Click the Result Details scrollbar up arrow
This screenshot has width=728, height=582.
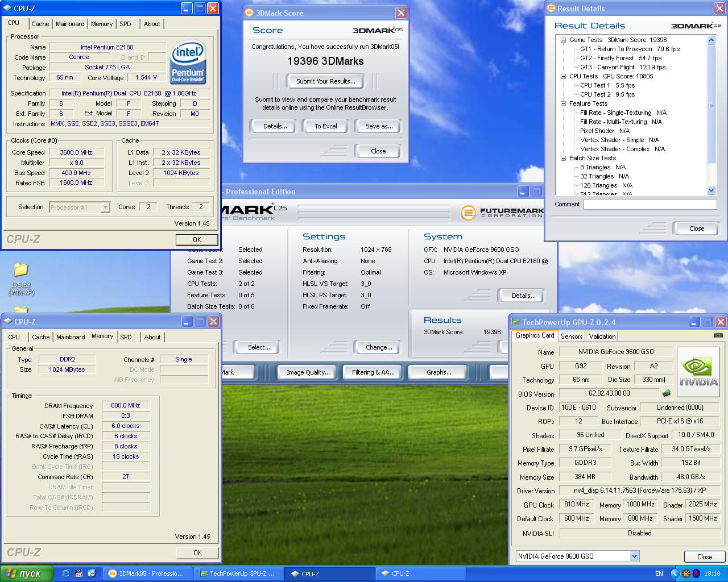(711, 40)
